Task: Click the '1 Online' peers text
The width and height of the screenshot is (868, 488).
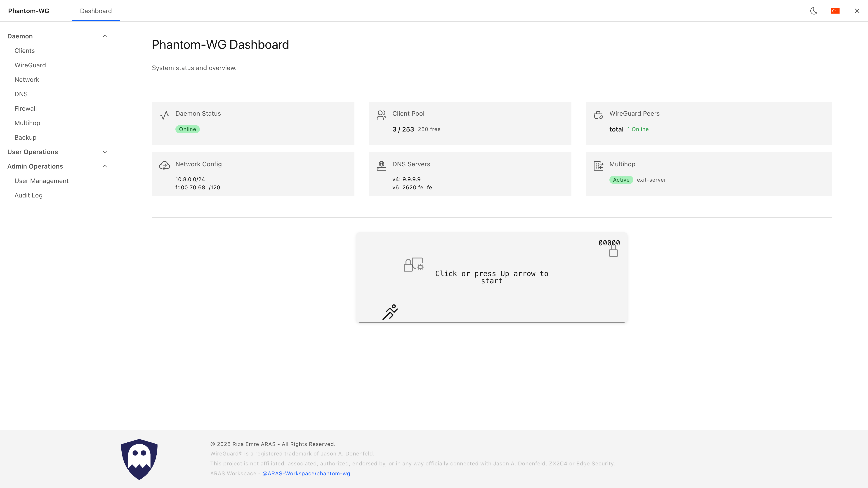Action: tap(638, 129)
